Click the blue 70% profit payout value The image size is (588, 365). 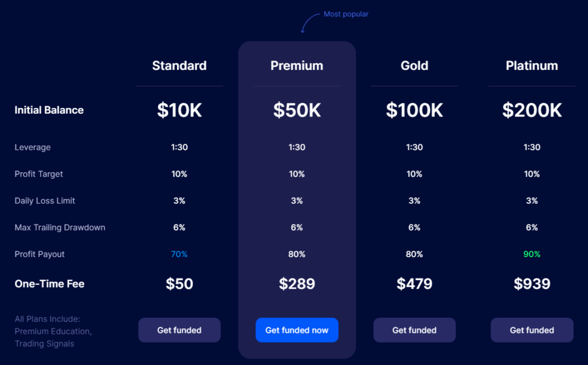point(179,254)
